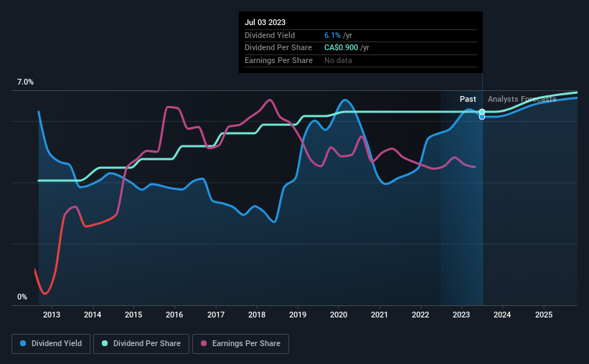589x364 pixels.
Task: Click the tooltip 'Dividend Per Share' row label
Action: click(x=278, y=48)
